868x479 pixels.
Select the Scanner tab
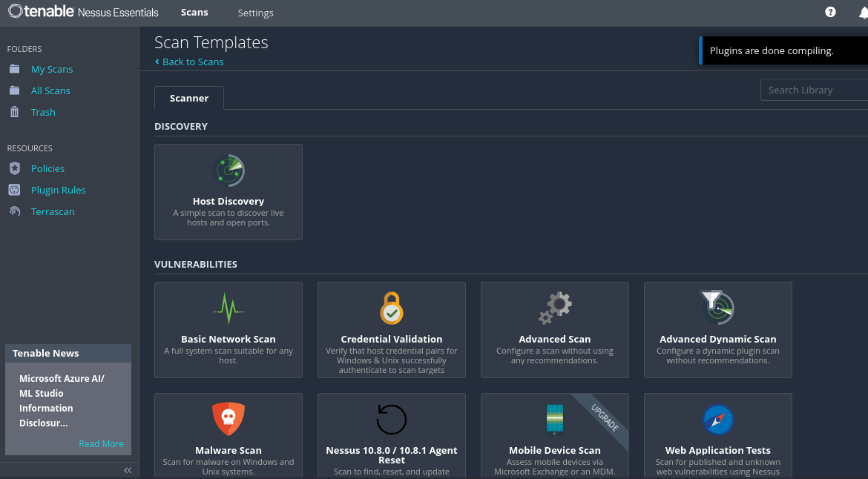pos(189,98)
